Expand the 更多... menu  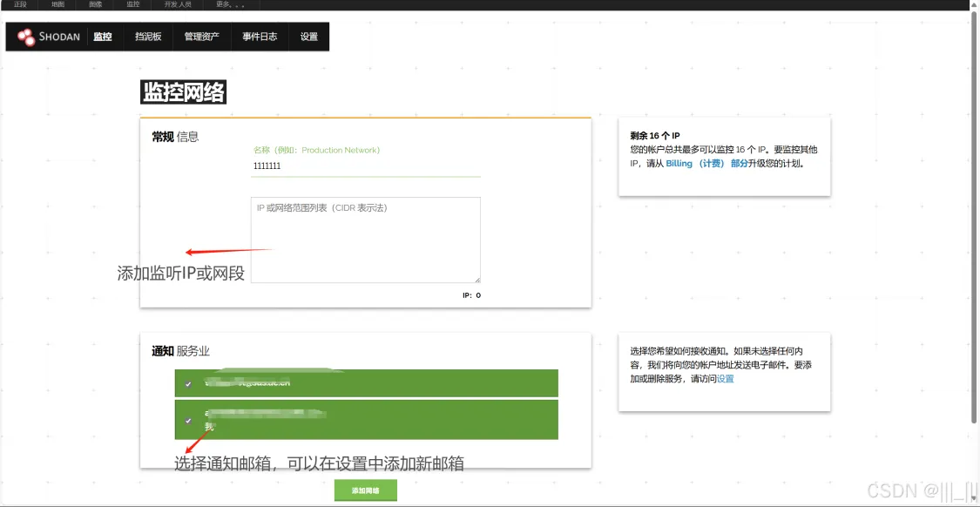[x=229, y=4]
